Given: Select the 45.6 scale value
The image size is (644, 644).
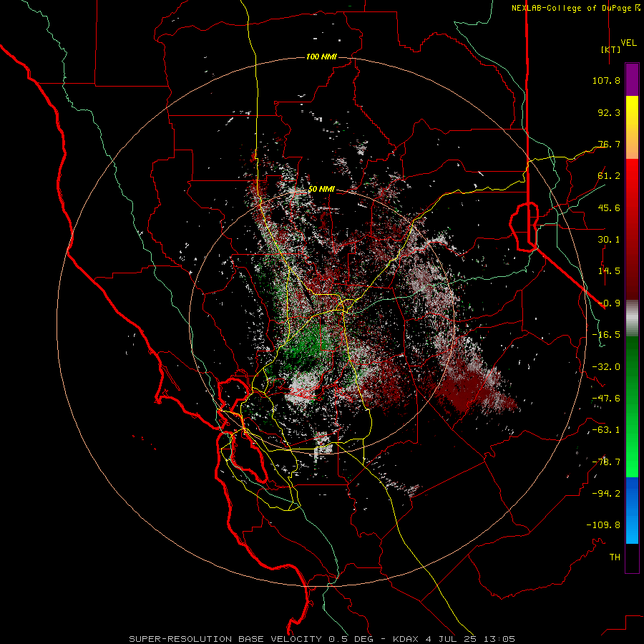Looking at the screenshot, I should click(609, 208).
